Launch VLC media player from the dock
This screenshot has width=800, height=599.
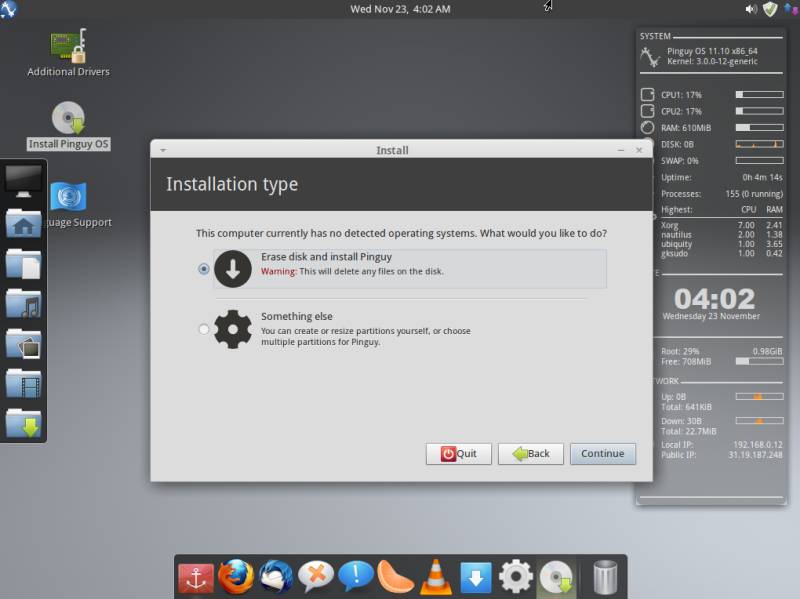point(436,577)
